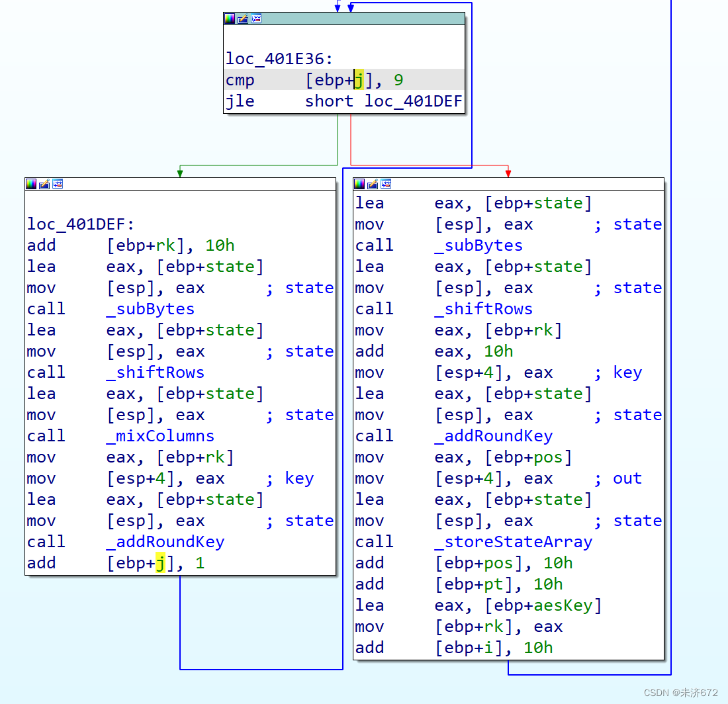Click 'add [ebp+rk], 10h' instruction
This screenshot has height=704, width=728.
point(131,245)
